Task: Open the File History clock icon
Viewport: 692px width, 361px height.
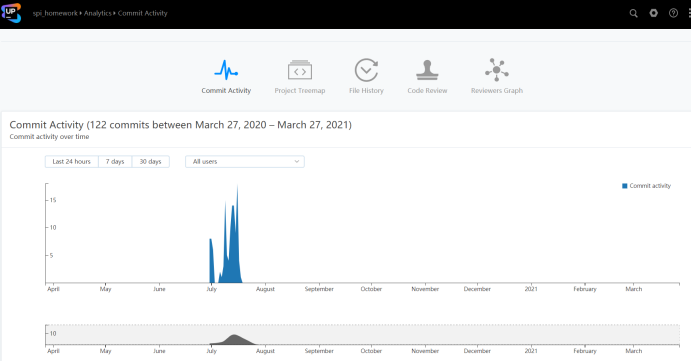Action: coord(366,70)
